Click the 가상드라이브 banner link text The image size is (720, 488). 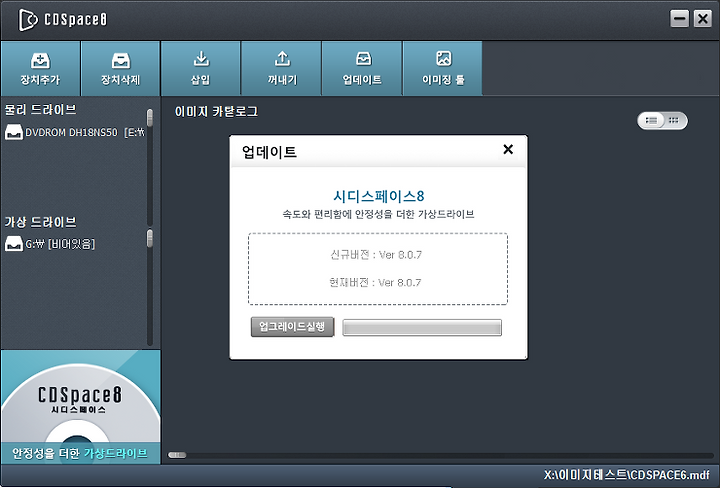tap(116, 454)
